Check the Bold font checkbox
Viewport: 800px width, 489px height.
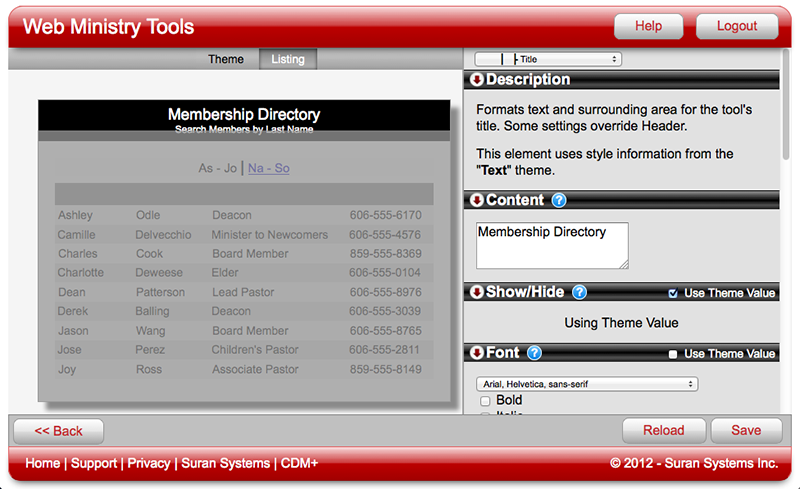point(485,401)
